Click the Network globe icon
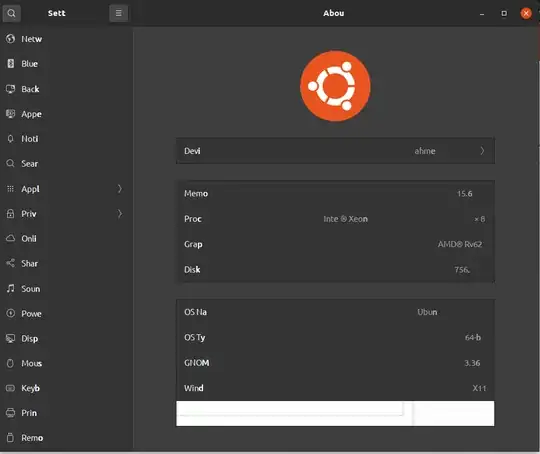 pyautogui.click(x=10, y=39)
